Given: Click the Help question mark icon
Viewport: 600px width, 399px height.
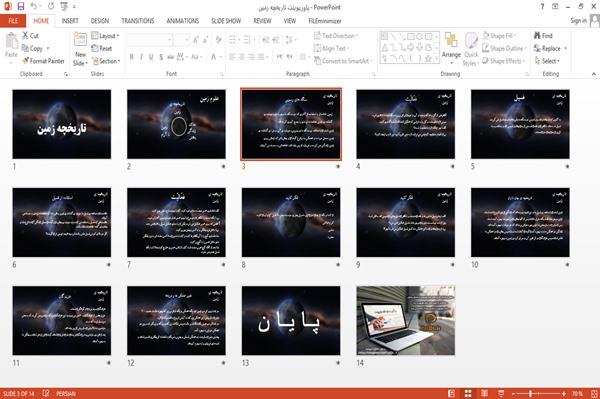Looking at the screenshot, I should pos(542,7).
